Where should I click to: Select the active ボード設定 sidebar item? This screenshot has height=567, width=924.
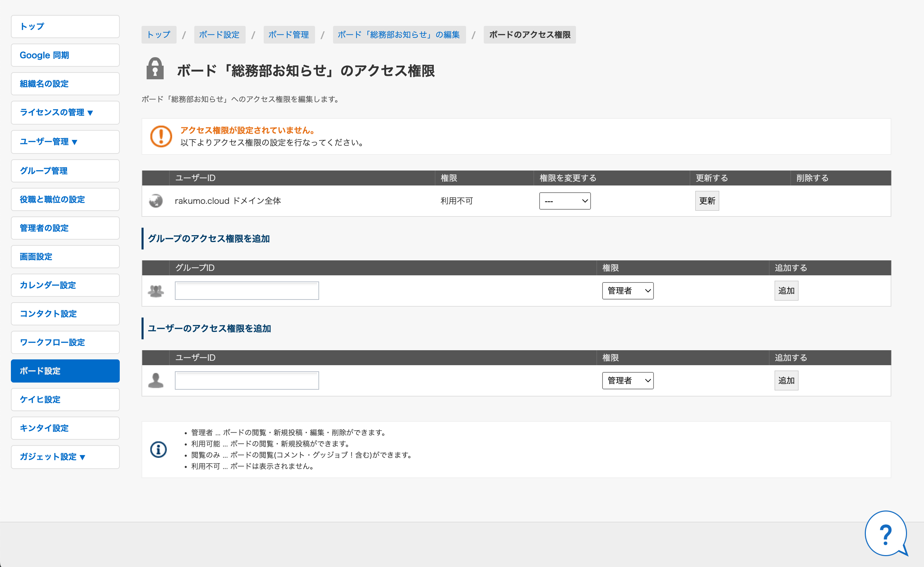(65, 371)
